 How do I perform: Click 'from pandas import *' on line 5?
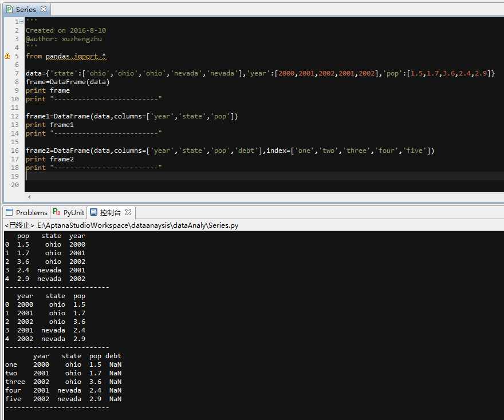pos(66,56)
